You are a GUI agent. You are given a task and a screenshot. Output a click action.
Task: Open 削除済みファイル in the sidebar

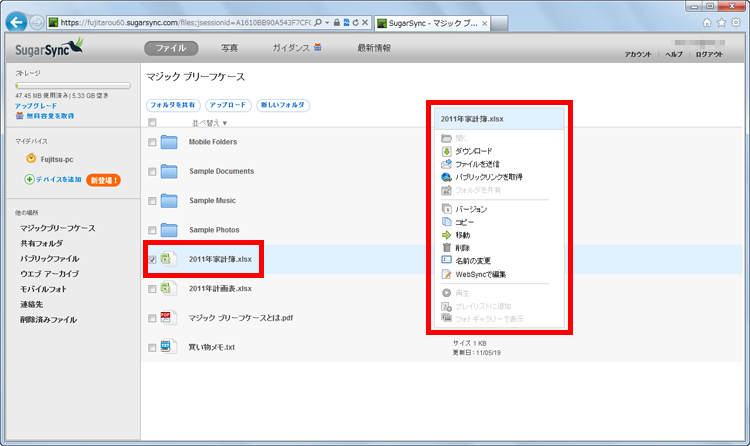(x=48, y=320)
